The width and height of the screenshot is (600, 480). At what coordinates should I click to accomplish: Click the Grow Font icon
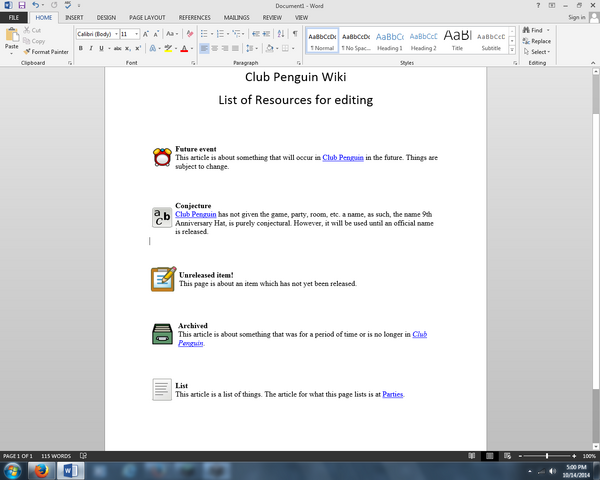coord(146,34)
